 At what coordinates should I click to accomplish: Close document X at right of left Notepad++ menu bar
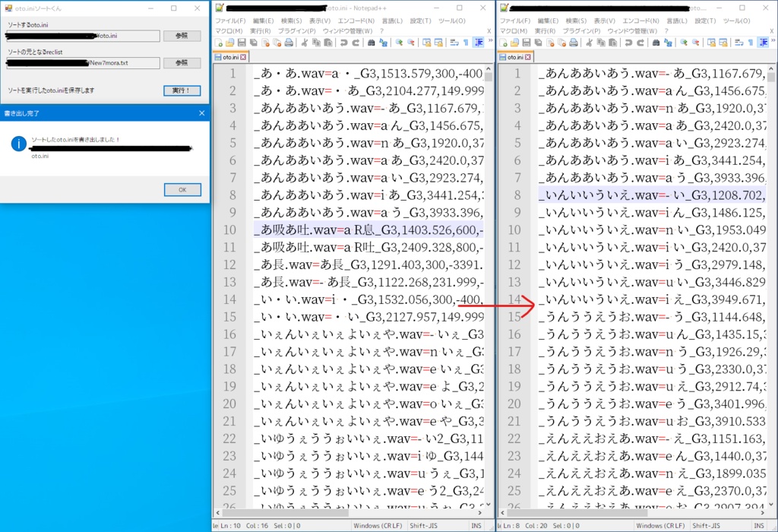pyautogui.click(x=489, y=30)
